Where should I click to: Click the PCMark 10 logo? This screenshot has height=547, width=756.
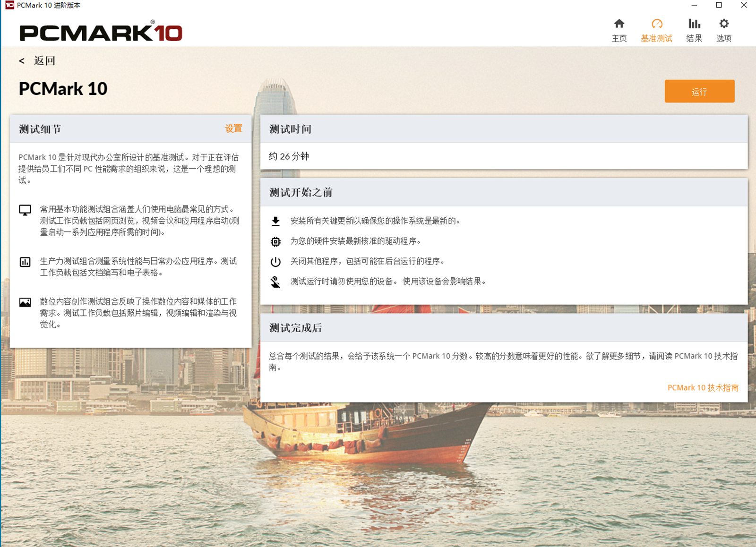[x=101, y=32]
